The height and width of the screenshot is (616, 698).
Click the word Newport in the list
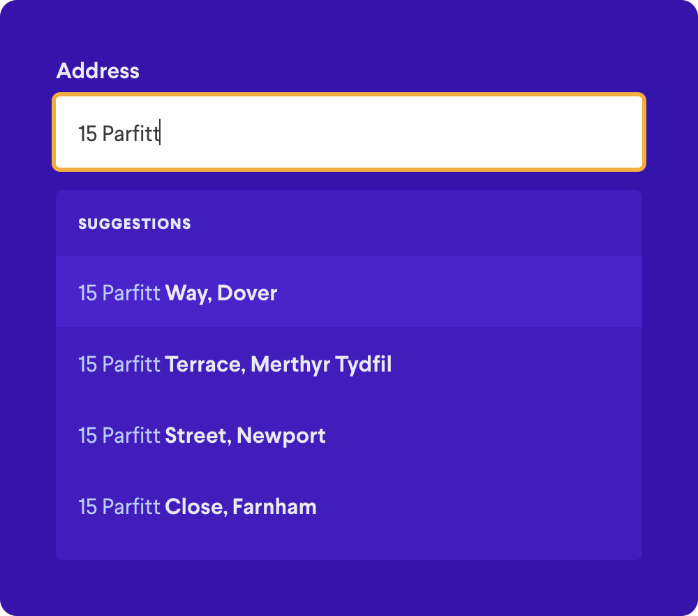click(x=281, y=436)
